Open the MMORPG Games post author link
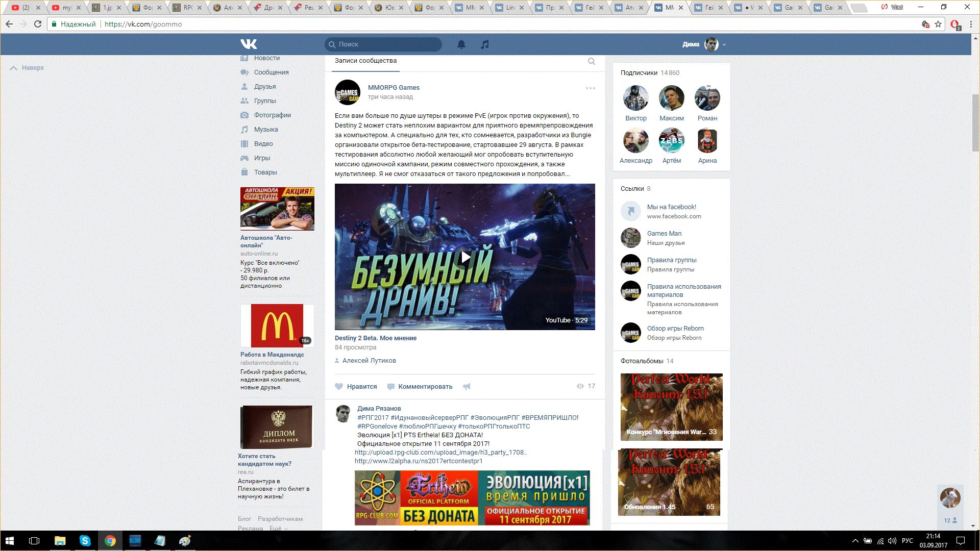This screenshot has width=980, height=551. tap(394, 88)
